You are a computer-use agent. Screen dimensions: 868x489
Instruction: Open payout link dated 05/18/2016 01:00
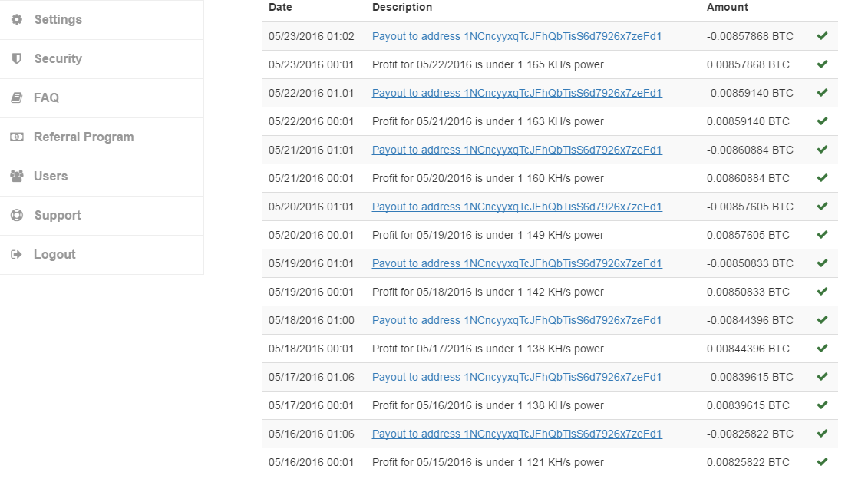point(517,320)
